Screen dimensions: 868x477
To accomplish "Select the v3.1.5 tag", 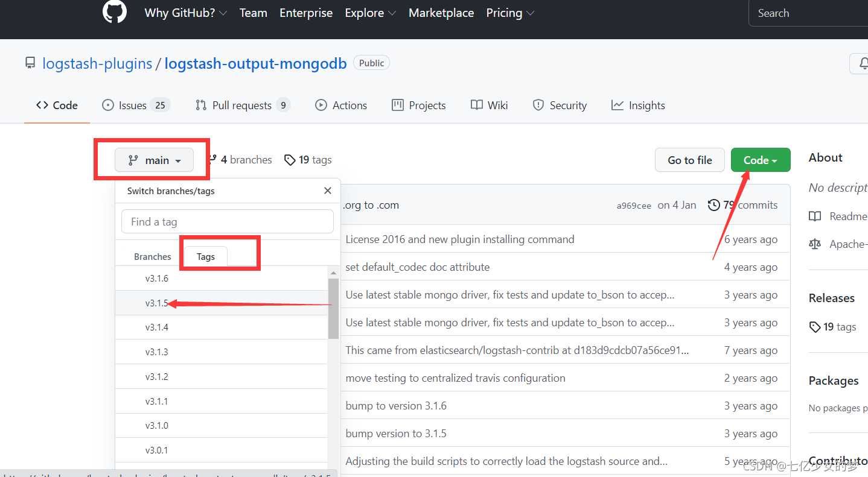I will (157, 303).
